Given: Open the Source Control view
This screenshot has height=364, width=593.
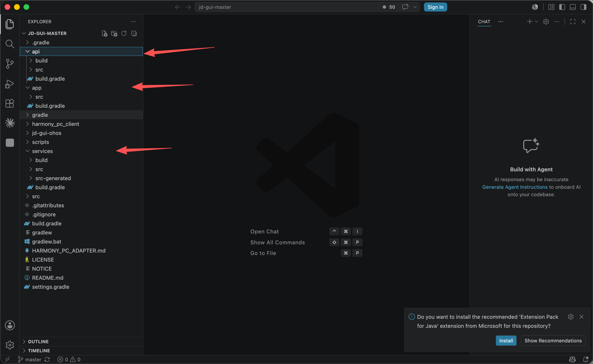Looking at the screenshot, I should [10, 64].
